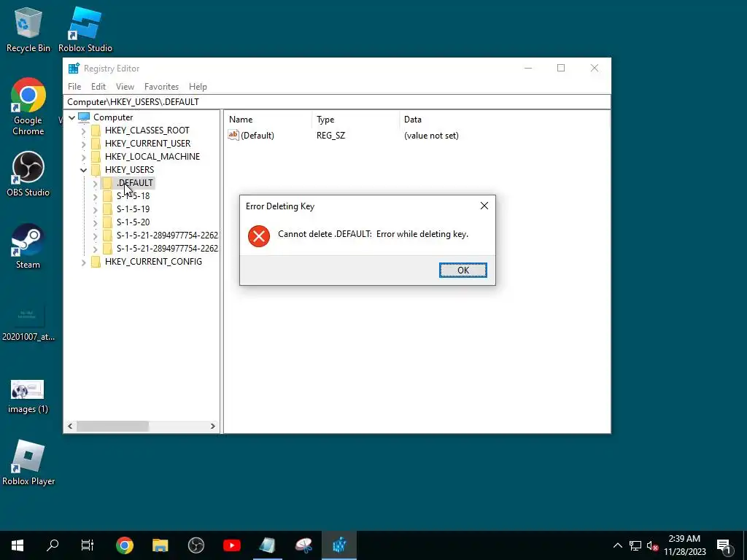This screenshot has height=560, width=747.
Task: Click the muted volume tray icon
Action: (x=652, y=545)
